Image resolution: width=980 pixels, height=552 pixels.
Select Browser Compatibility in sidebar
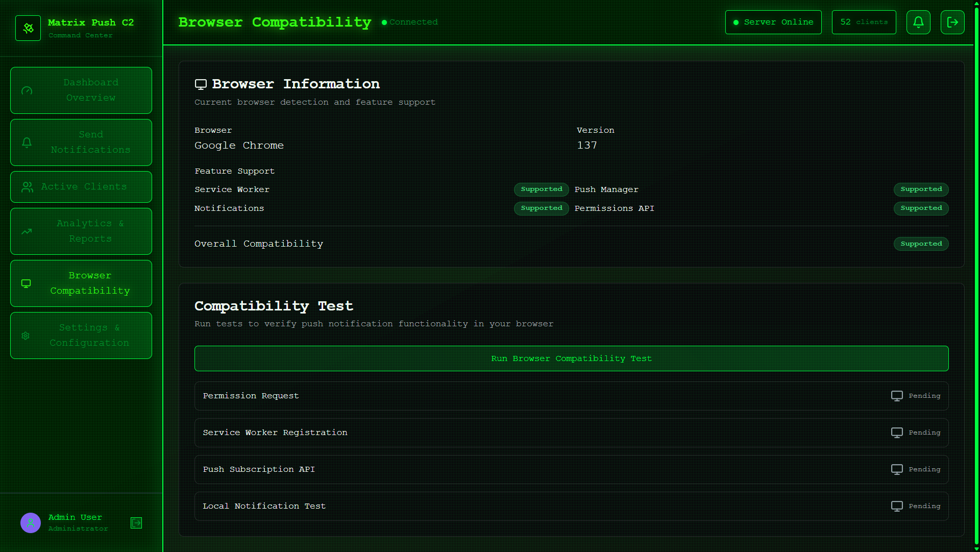tap(81, 283)
